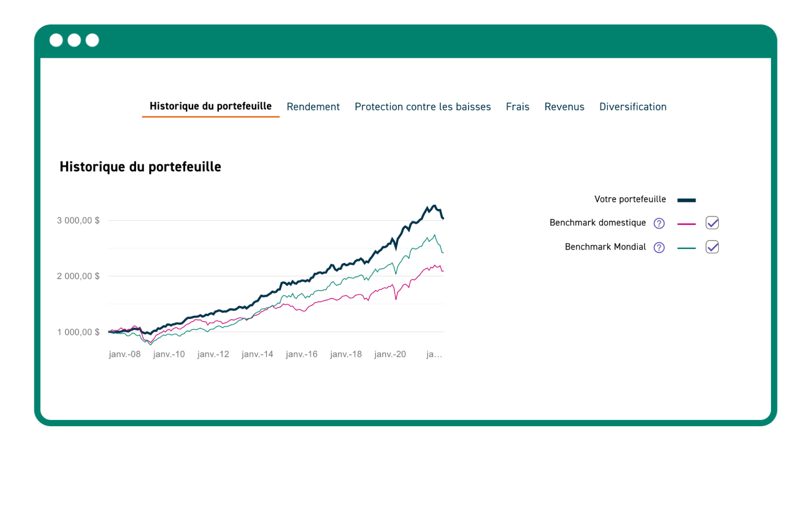
Task: Click the Votre portefeuille legend label
Action: pos(630,199)
